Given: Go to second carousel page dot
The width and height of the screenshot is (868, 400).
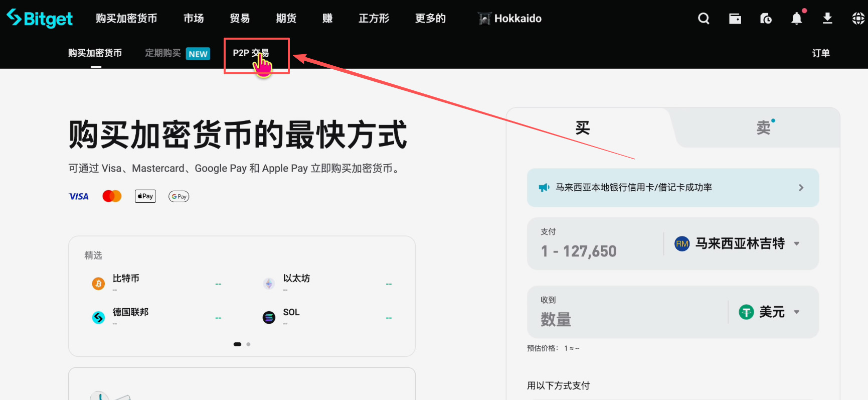Looking at the screenshot, I should 248,344.
